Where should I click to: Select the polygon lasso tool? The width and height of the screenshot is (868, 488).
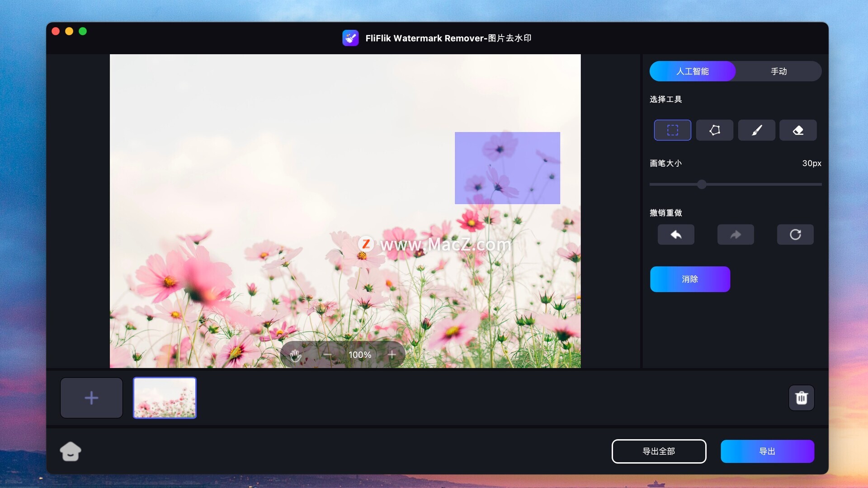click(714, 130)
